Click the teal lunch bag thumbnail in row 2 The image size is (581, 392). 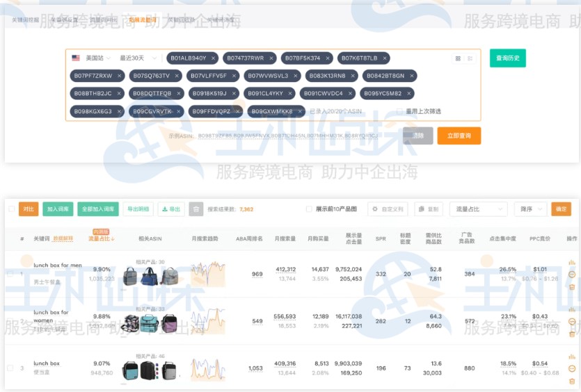coord(149,323)
